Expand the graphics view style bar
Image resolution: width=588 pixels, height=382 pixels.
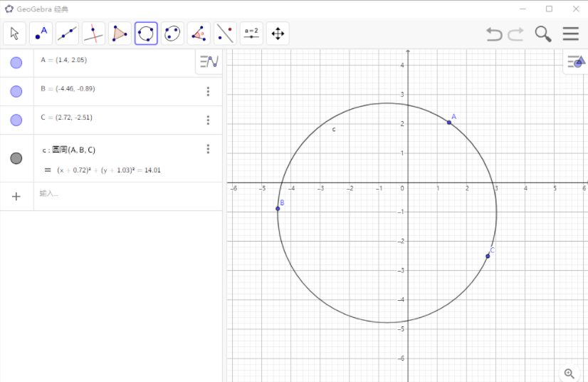575,63
